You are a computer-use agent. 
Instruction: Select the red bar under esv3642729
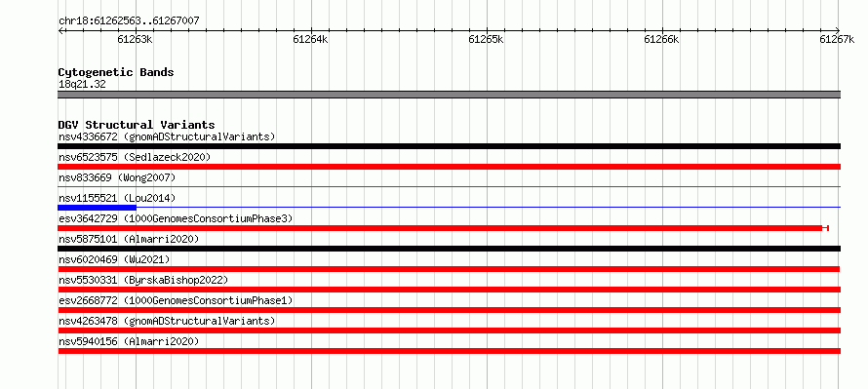click(x=440, y=228)
